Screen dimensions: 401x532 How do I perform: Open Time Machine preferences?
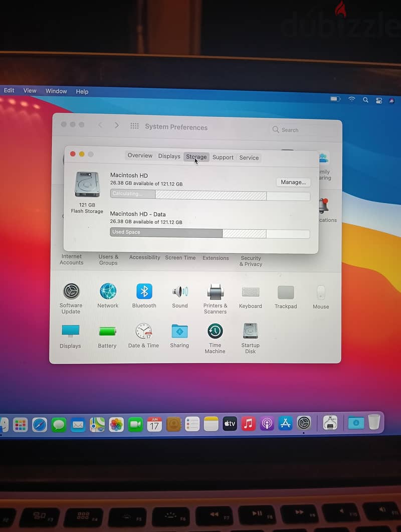[x=215, y=331]
